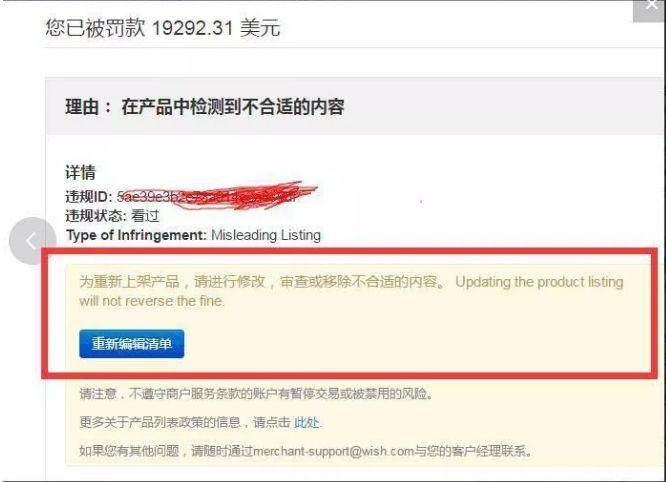
Task: Click the 请注意 account risk warning line
Action: 256,394
